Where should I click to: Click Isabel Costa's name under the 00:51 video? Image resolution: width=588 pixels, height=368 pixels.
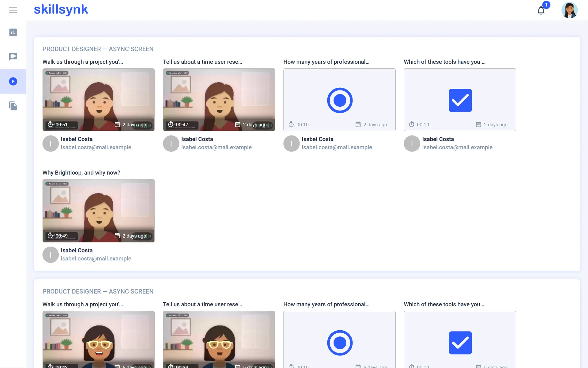pos(77,139)
